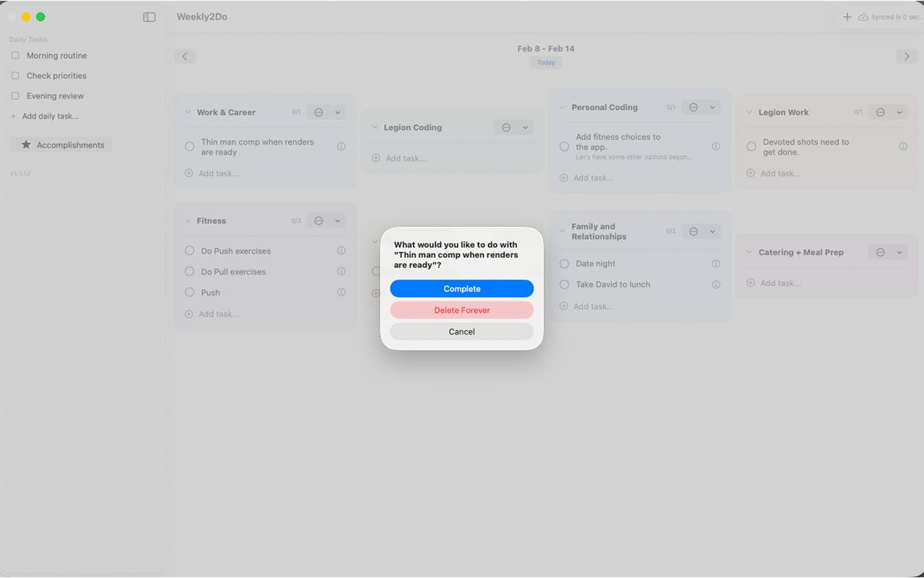Click the 0/2 count on Family card
Image resolution: width=924 pixels, height=578 pixels.
click(x=671, y=231)
